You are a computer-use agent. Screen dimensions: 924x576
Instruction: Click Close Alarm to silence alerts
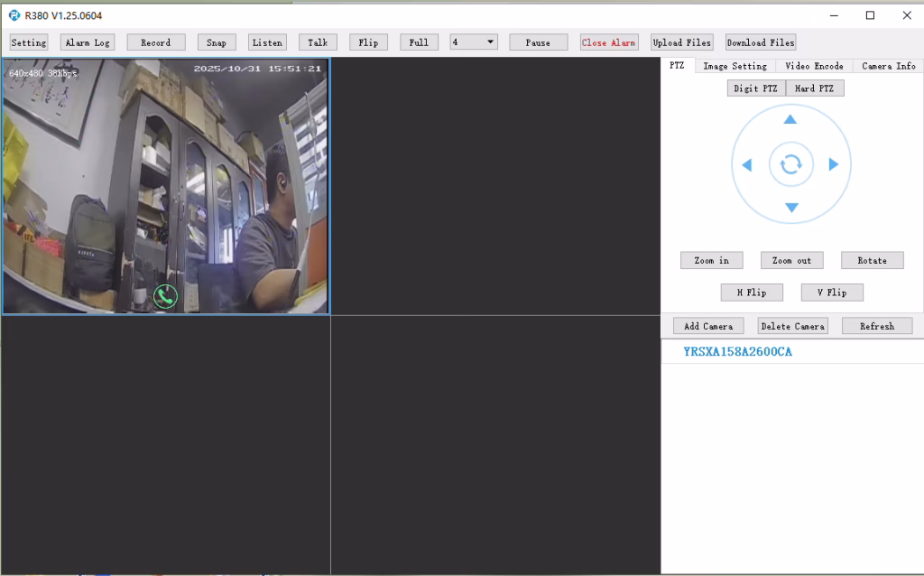click(608, 42)
